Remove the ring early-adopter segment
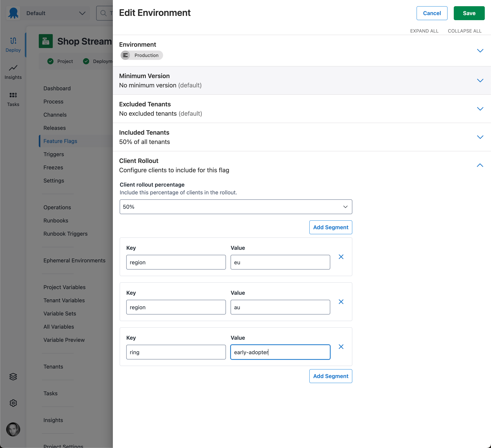The width and height of the screenshot is (491, 448). pyautogui.click(x=341, y=347)
